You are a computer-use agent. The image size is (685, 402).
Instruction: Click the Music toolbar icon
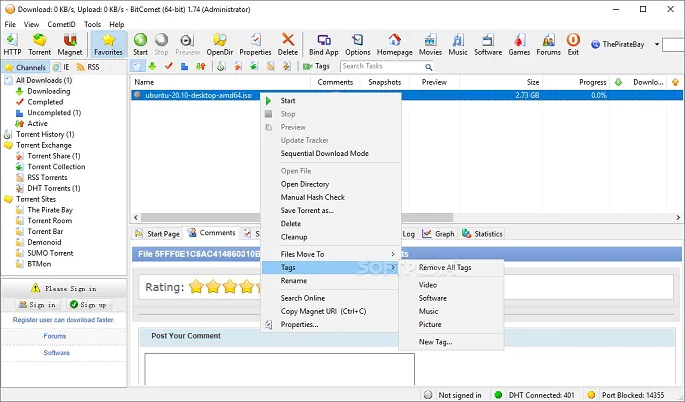point(458,44)
